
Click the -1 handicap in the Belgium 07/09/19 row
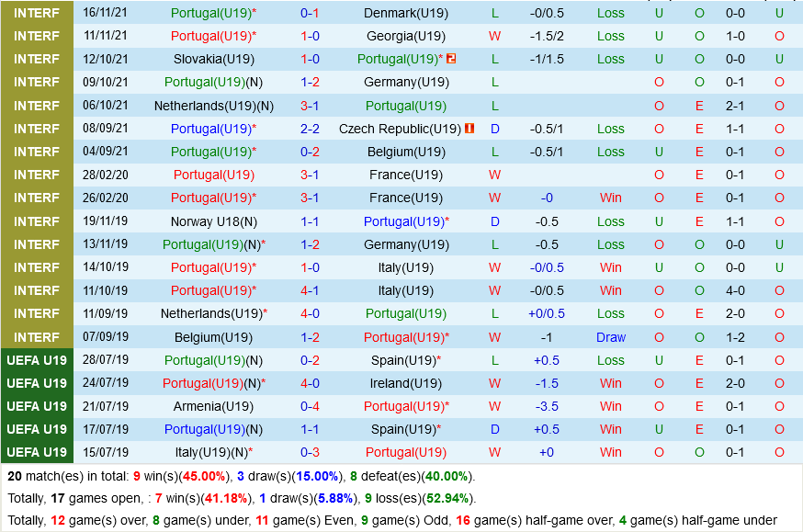pyautogui.click(x=547, y=337)
